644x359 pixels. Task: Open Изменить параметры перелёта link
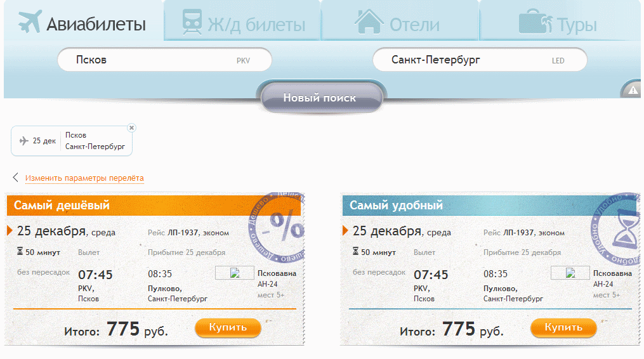[84, 178]
